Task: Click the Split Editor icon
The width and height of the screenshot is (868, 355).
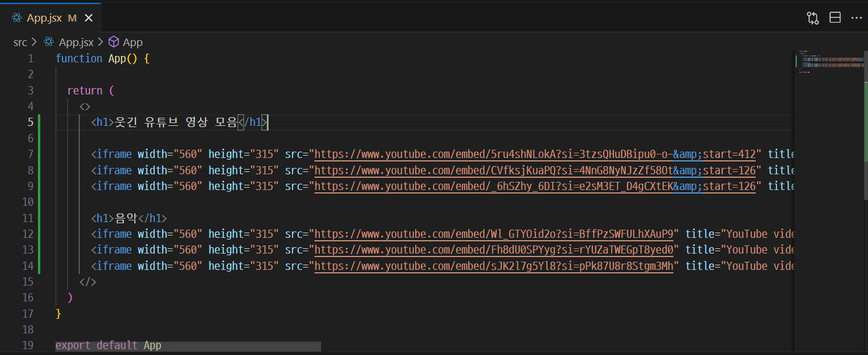Action: point(835,18)
